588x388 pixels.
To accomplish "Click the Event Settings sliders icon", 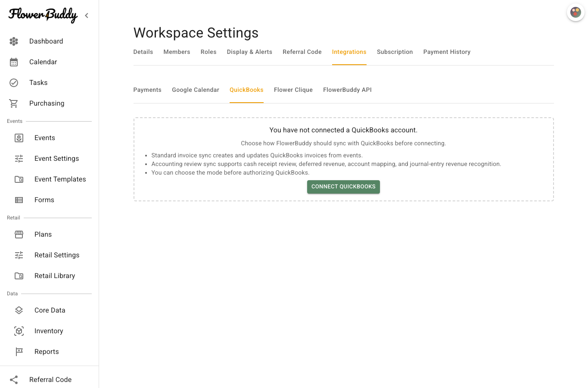I will point(19,159).
